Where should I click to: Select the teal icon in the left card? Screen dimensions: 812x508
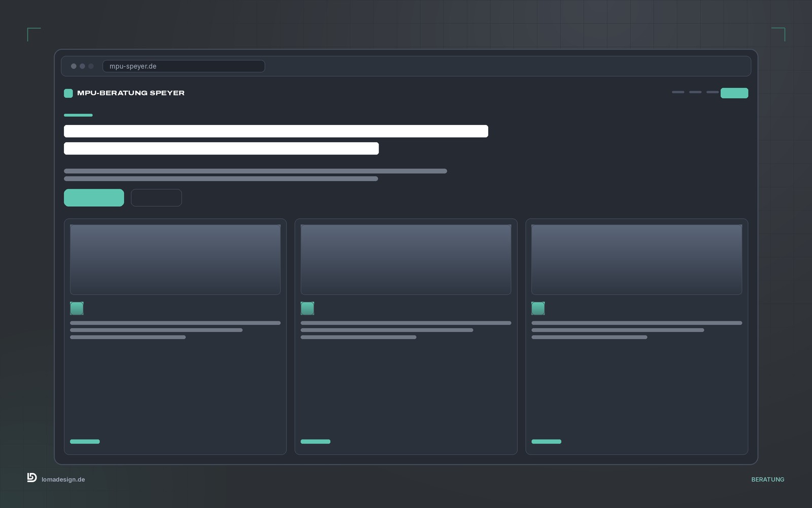click(77, 308)
